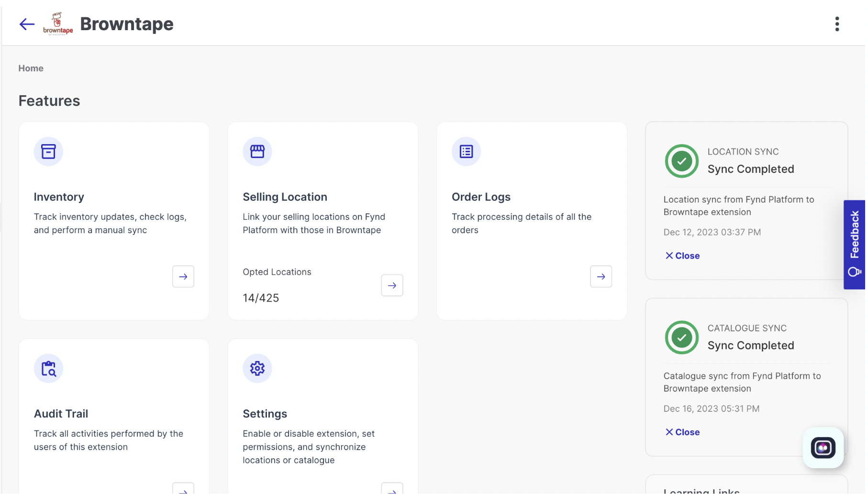Open Inventory using its arrow button
The height and width of the screenshot is (497, 868).
(184, 277)
